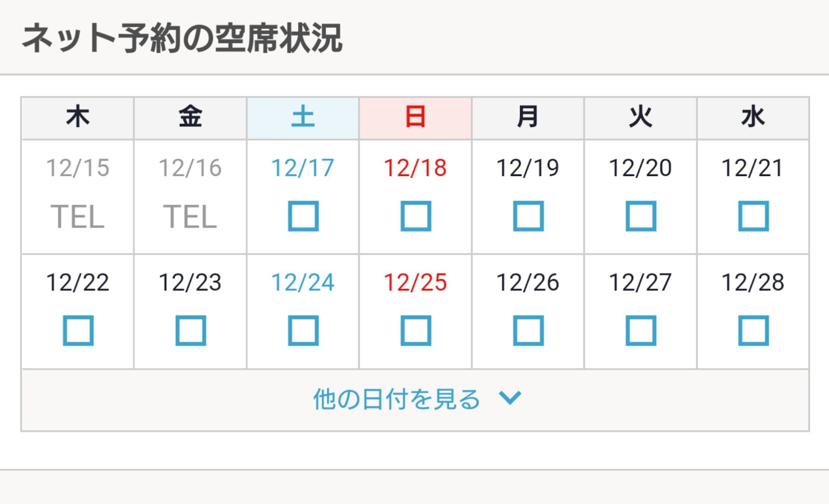Screen dimensions: 829x504
Task: Pick the open slot icon under 12/27
Action: click(x=641, y=331)
